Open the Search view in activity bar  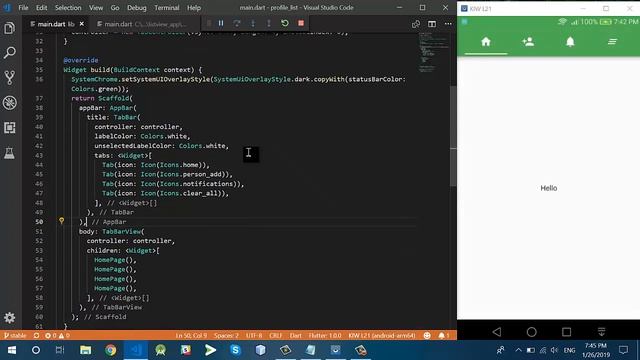10,52
